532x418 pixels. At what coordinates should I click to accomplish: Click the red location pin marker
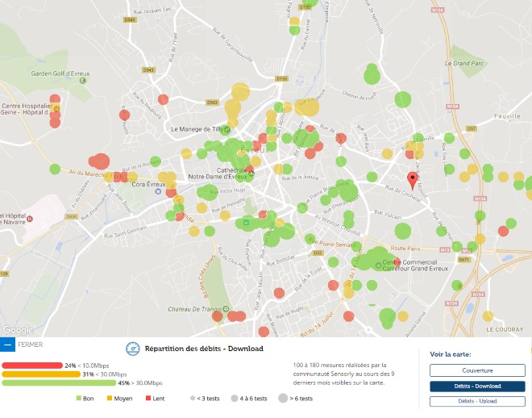pos(413,179)
